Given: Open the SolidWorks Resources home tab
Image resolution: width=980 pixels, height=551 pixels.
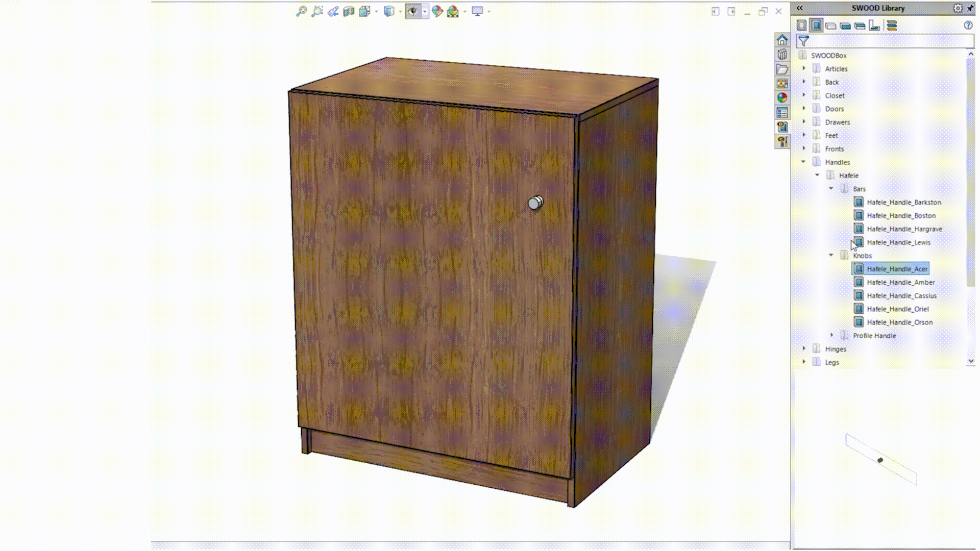Looking at the screenshot, I should pyautogui.click(x=782, y=40).
